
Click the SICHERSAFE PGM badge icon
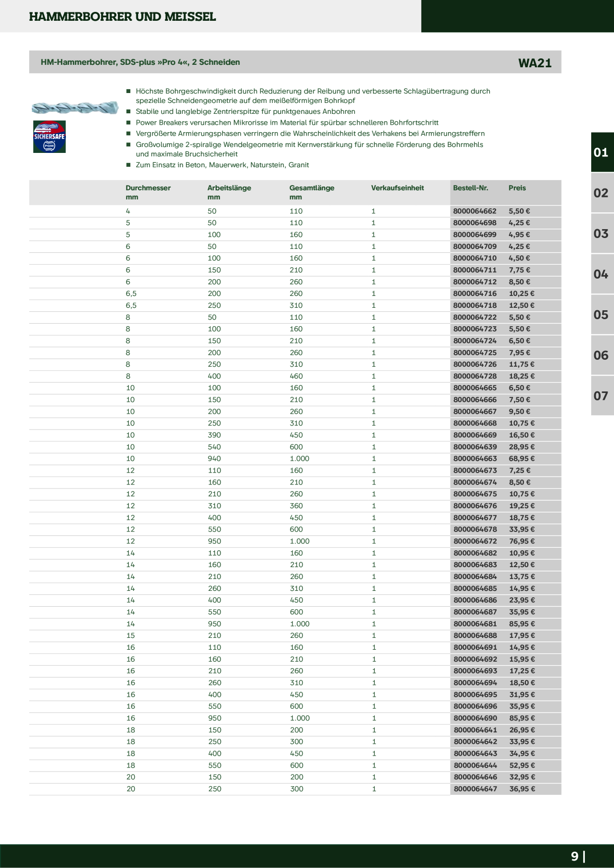click(x=50, y=137)
